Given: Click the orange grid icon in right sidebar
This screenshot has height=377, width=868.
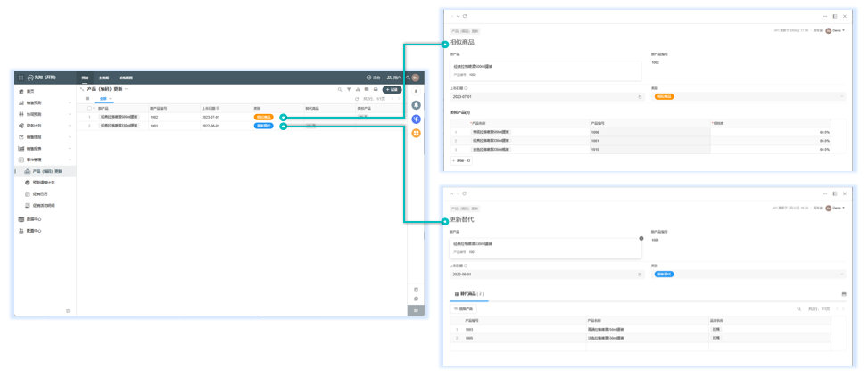Looking at the screenshot, I should click(416, 133).
